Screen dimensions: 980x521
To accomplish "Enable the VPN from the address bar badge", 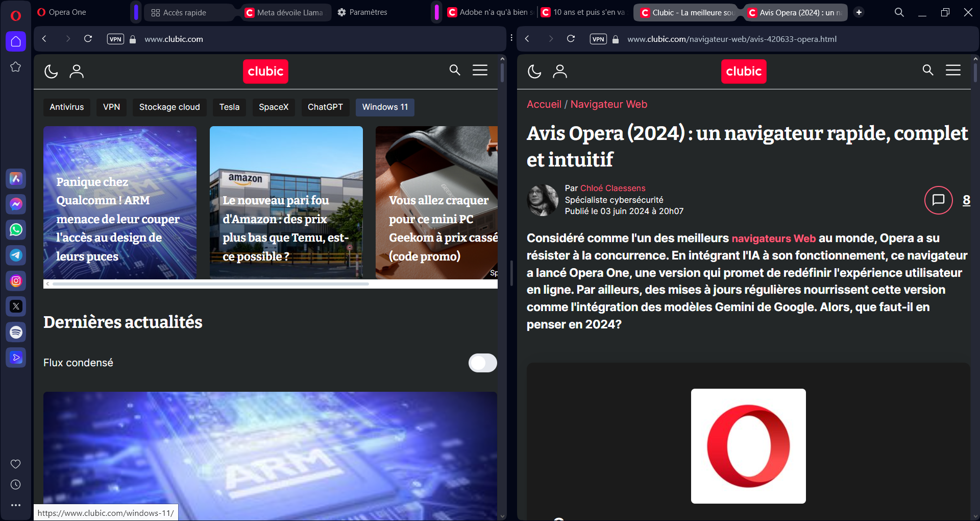I will click(115, 39).
